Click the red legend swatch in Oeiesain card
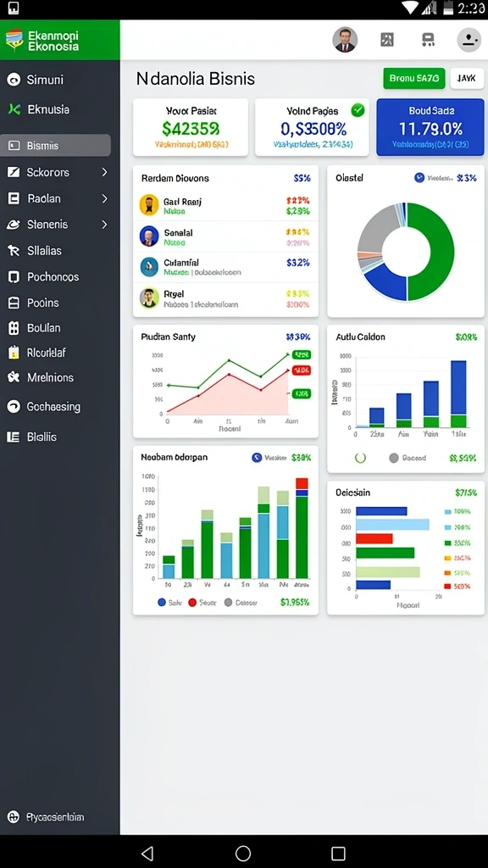The image size is (488, 868). pyautogui.click(x=448, y=587)
